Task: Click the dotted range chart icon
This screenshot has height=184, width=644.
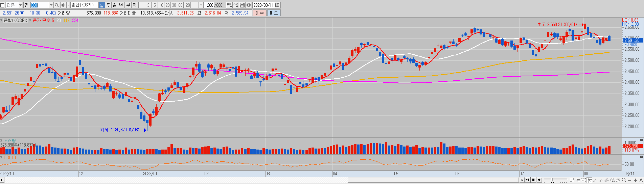Action: (584, 180)
